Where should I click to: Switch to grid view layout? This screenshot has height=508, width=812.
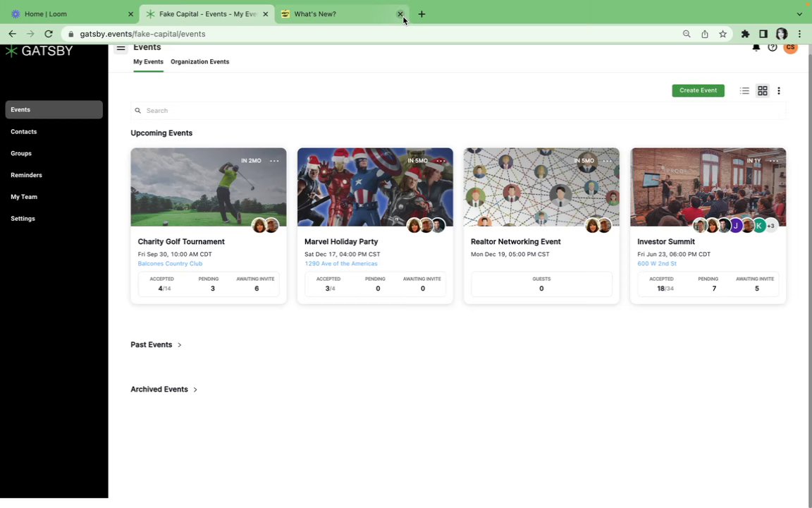[x=762, y=91]
